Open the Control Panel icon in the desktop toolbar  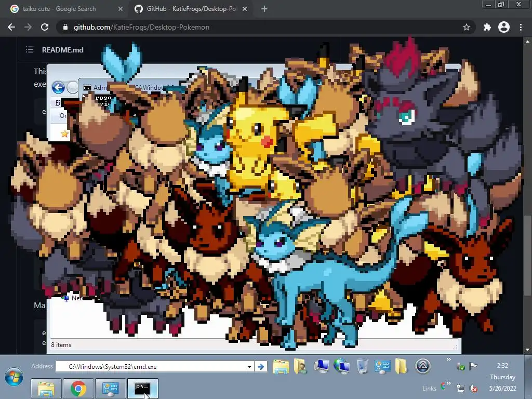coord(382,366)
